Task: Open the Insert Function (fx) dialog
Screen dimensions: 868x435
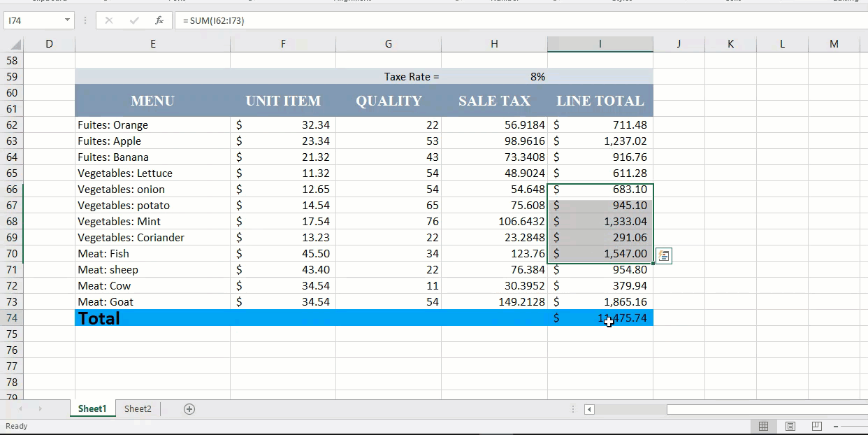Action: pos(159,20)
